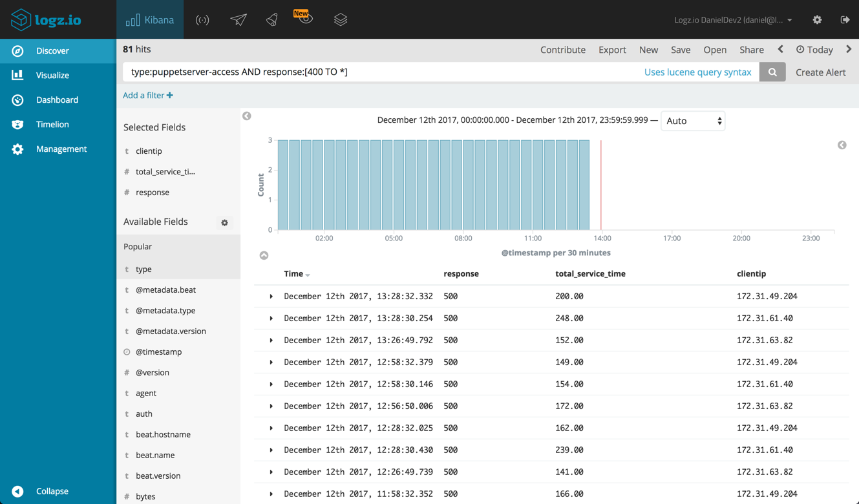Open Available Fields settings gear
The height and width of the screenshot is (504, 859).
(224, 222)
